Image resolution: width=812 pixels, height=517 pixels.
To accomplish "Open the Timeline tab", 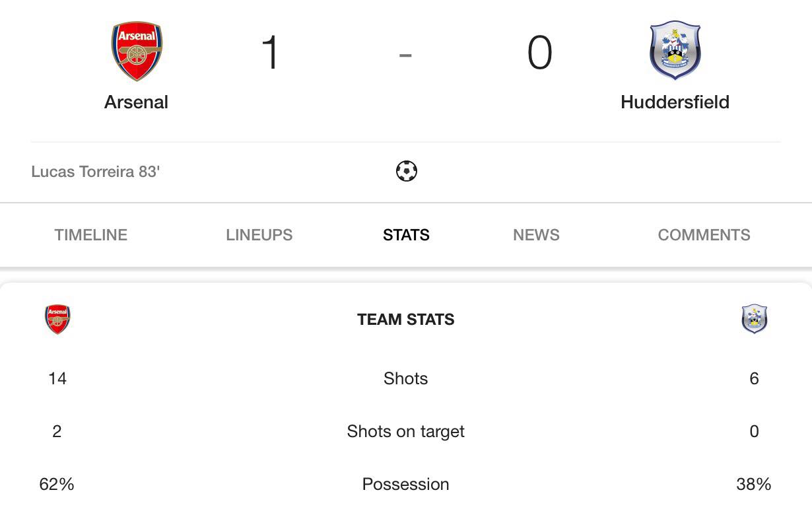I will coord(91,235).
